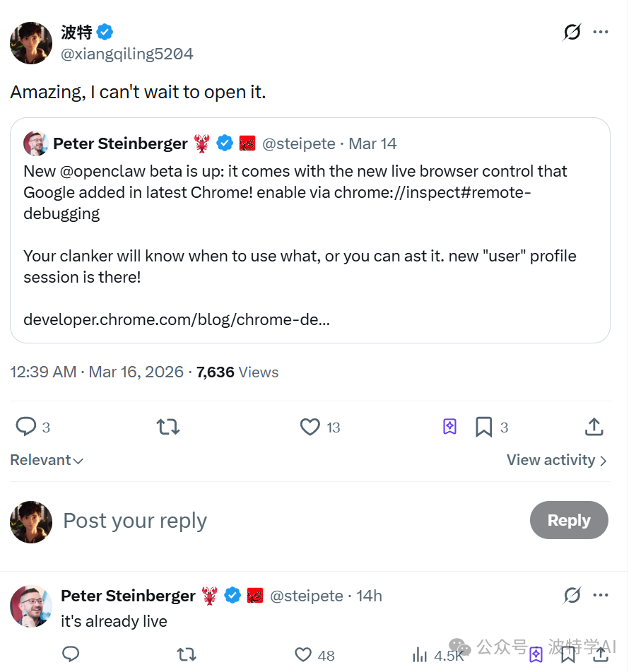
Task: Click the reply icon on the main post
Action: [x=26, y=427]
